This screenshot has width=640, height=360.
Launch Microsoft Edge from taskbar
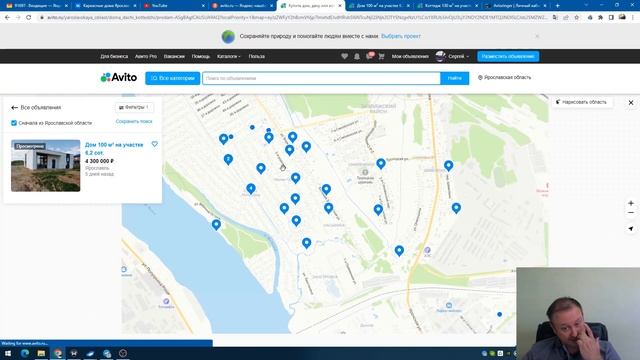(24, 353)
